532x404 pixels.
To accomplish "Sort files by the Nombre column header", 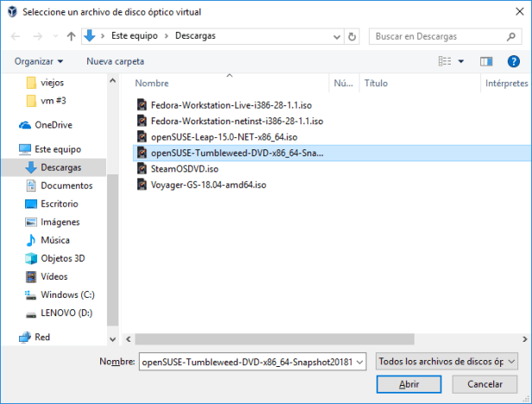I will (152, 84).
